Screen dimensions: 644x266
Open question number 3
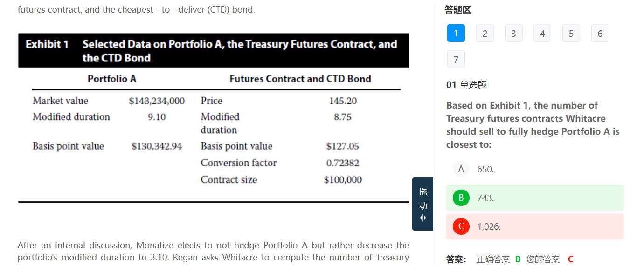click(513, 34)
